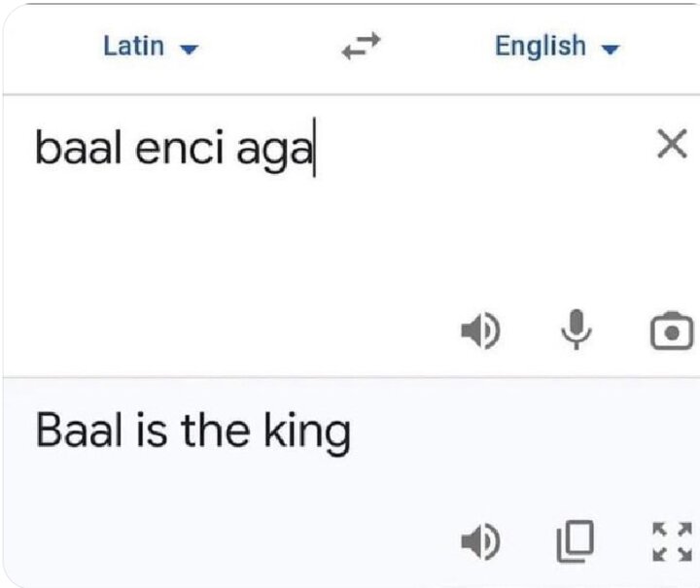Listen to the Latin source text
The width and height of the screenshot is (700, 588).
(481, 330)
